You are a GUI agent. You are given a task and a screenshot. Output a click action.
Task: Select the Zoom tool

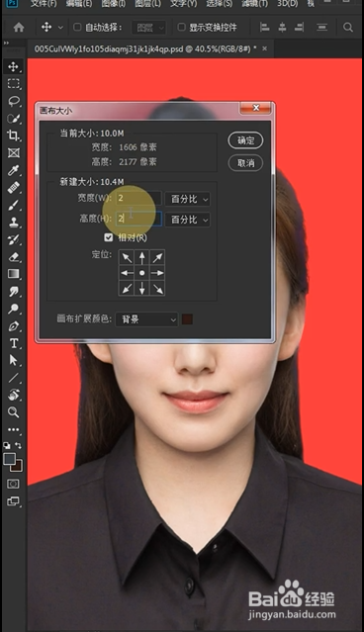point(13,411)
